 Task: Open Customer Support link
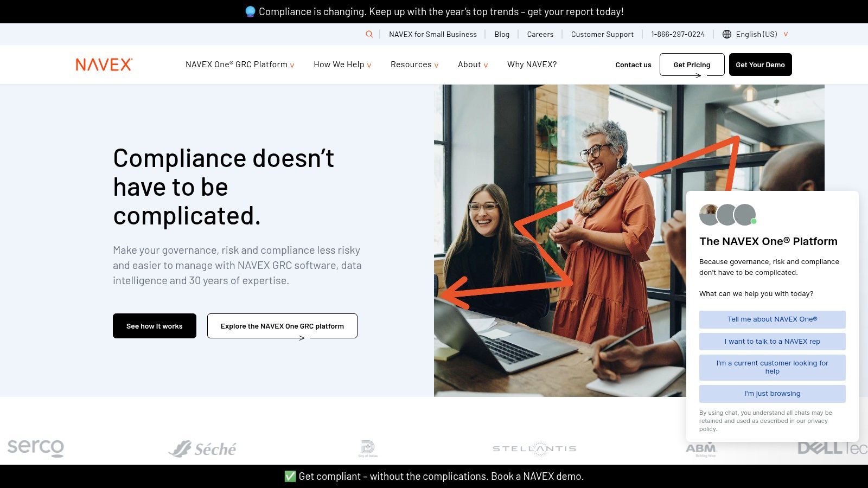click(x=602, y=34)
